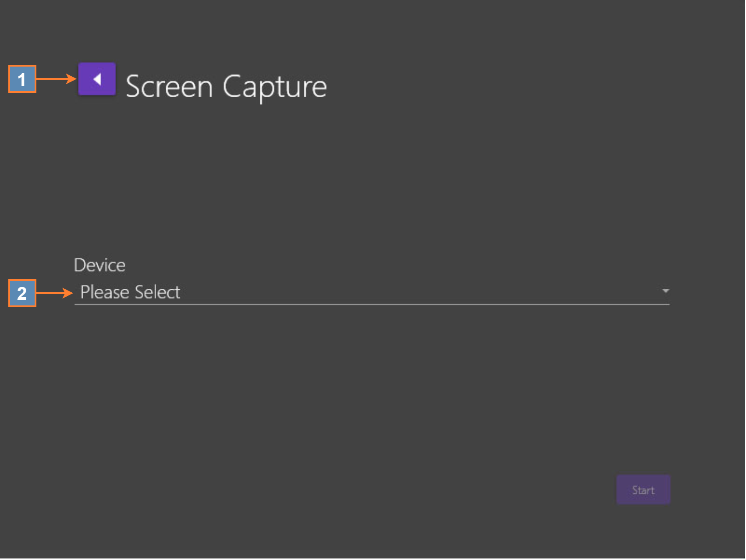Viewport: 746px width, 560px height.
Task: Click the underline of the Device selector
Action: click(372, 304)
